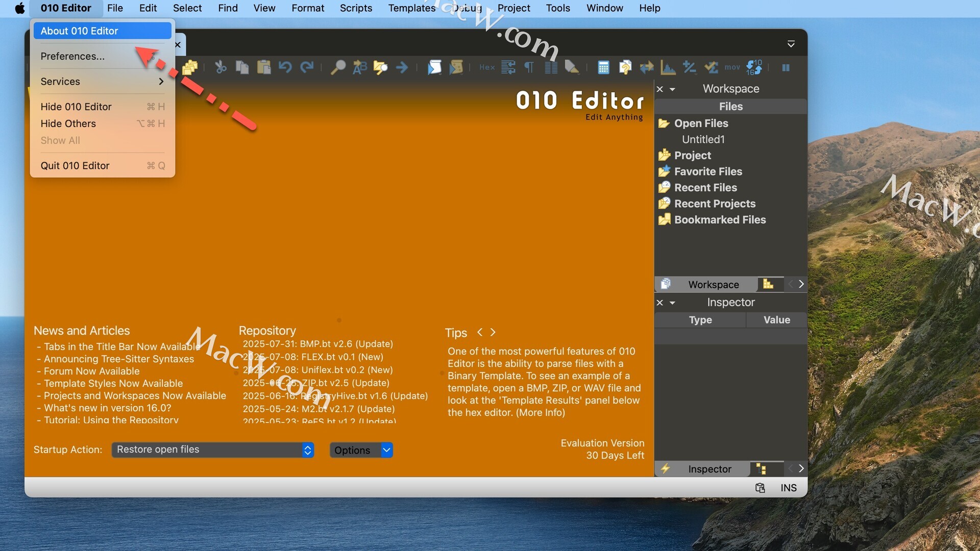Switch to the Inspector bottom tab
Screen dimensions: 980x551
[x=702, y=469]
